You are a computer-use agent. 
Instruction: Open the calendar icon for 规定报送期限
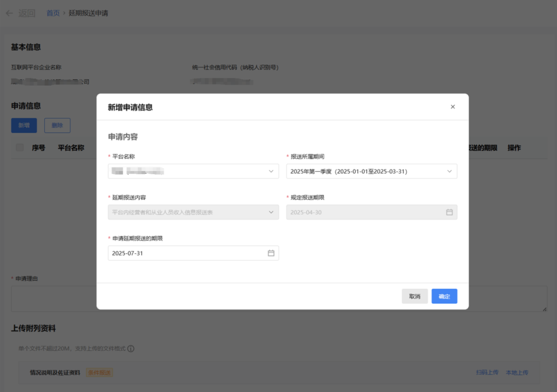pos(448,212)
